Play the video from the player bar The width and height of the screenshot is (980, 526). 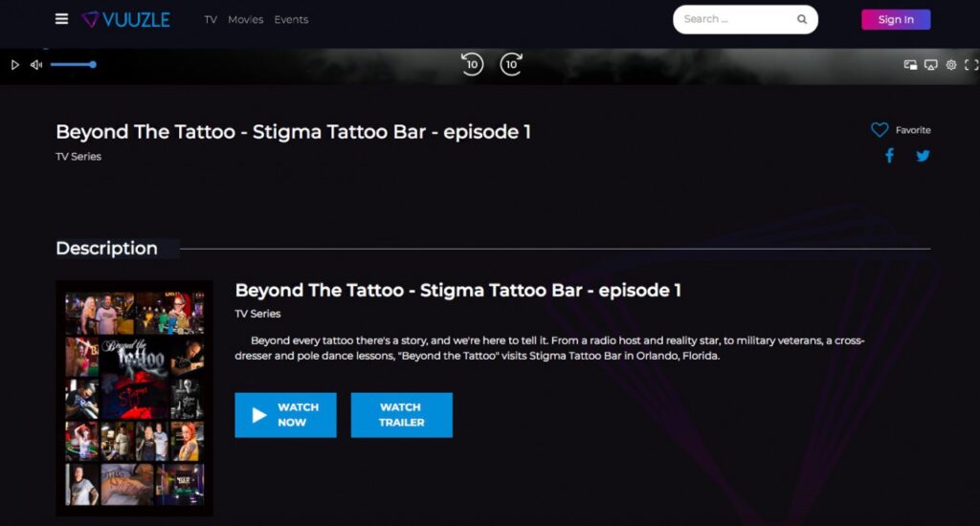pos(14,65)
